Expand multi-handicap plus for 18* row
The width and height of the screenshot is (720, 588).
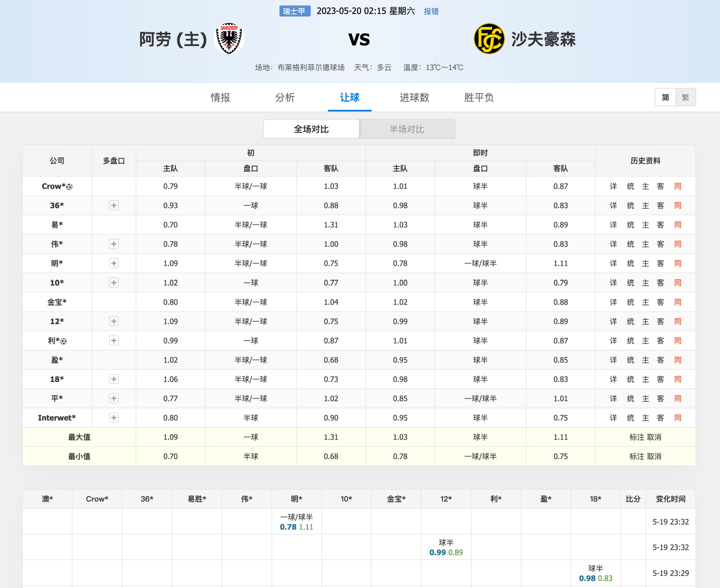114,379
